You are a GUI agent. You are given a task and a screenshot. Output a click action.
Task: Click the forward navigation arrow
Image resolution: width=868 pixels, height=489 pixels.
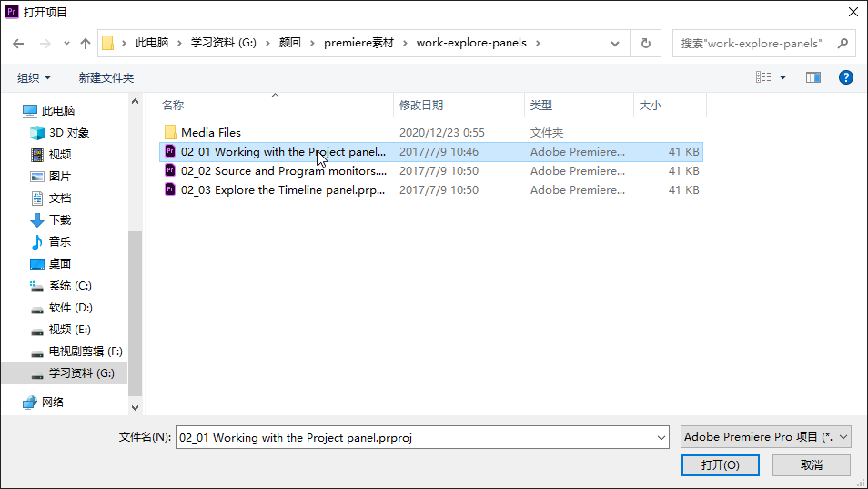pos(45,43)
